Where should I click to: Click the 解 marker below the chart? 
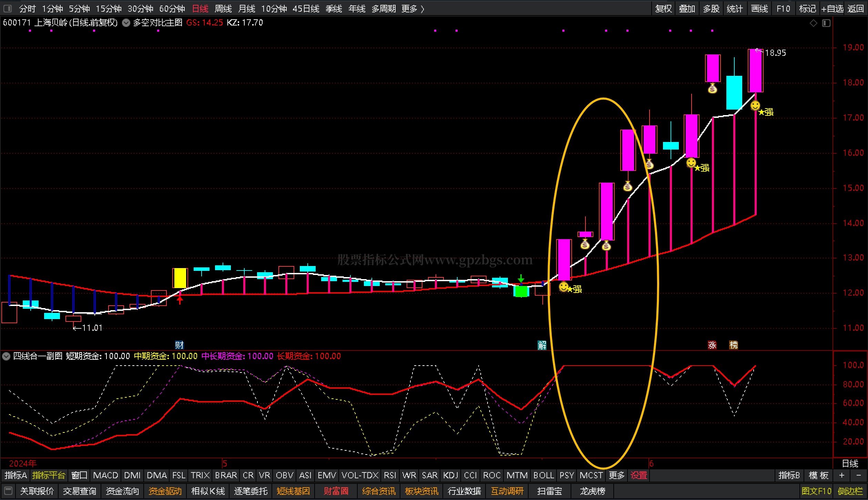pyautogui.click(x=542, y=345)
